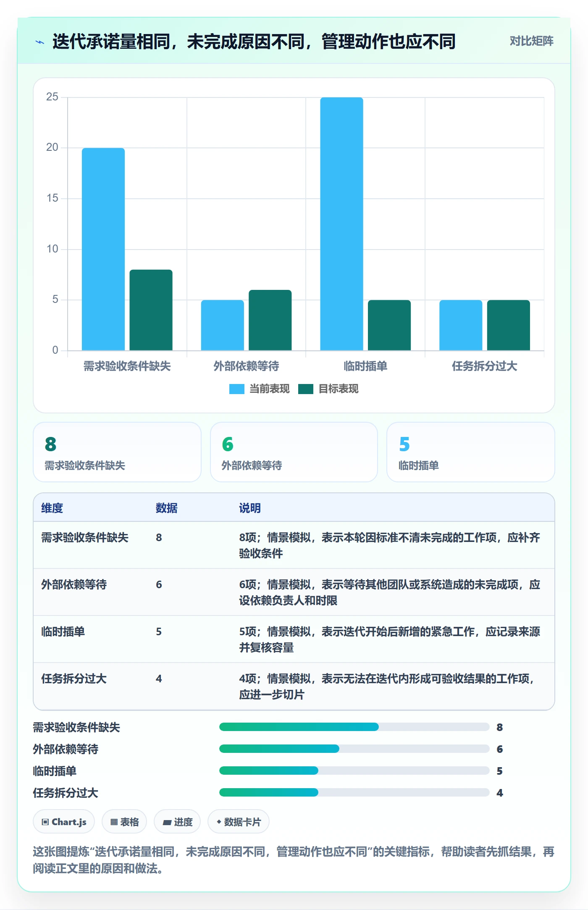
Task: Click the grid icon in 表格 chip
Action: click(114, 822)
